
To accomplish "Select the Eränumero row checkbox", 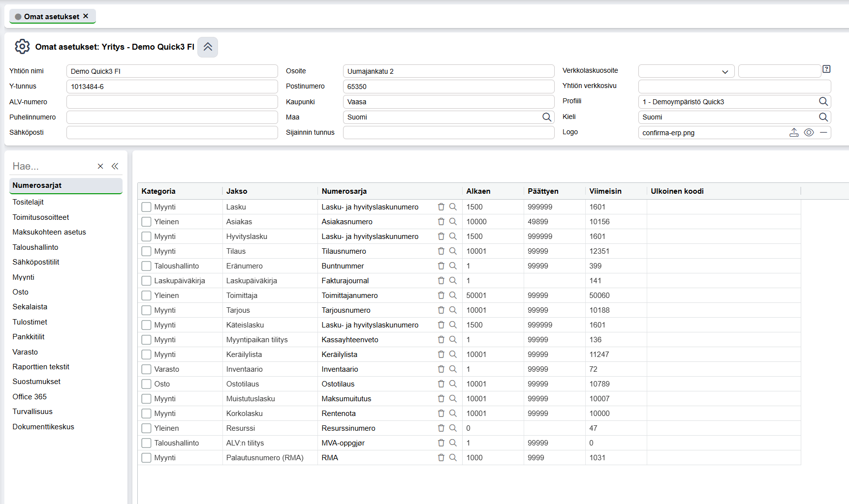I will click(x=146, y=266).
